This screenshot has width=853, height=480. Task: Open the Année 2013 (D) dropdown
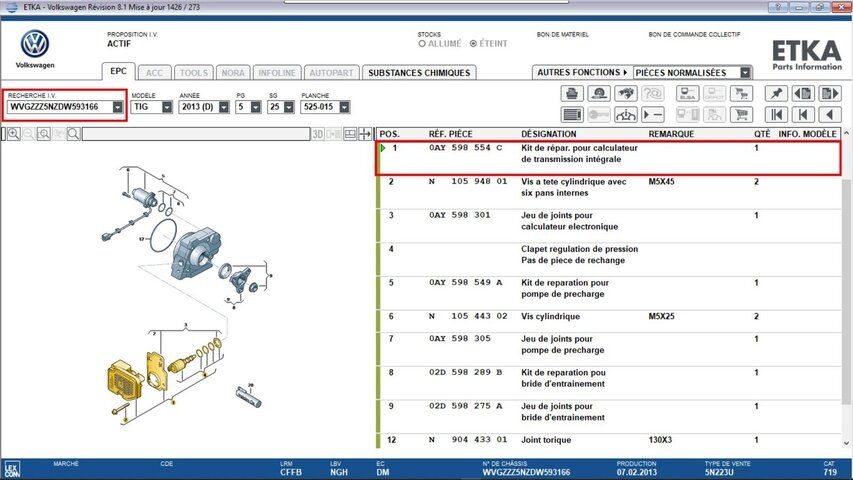coord(224,107)
